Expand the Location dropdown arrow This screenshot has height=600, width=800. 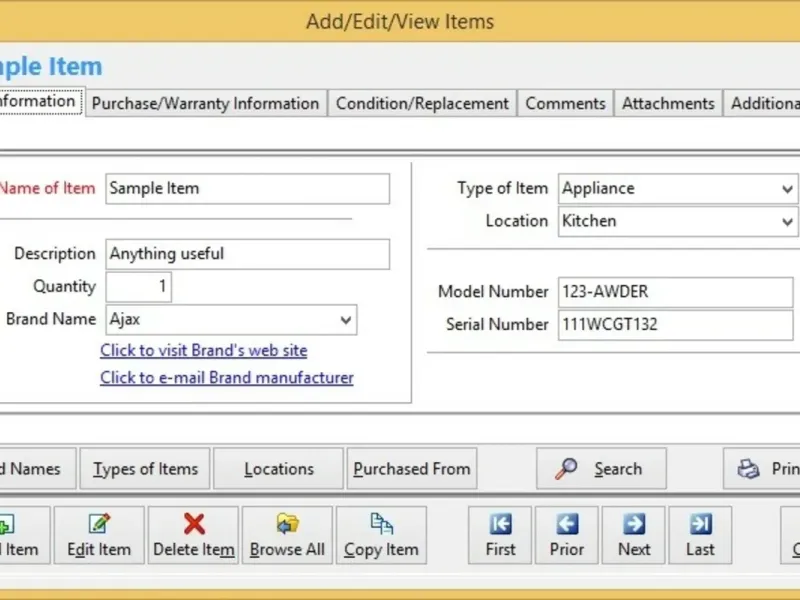(787, 222)
